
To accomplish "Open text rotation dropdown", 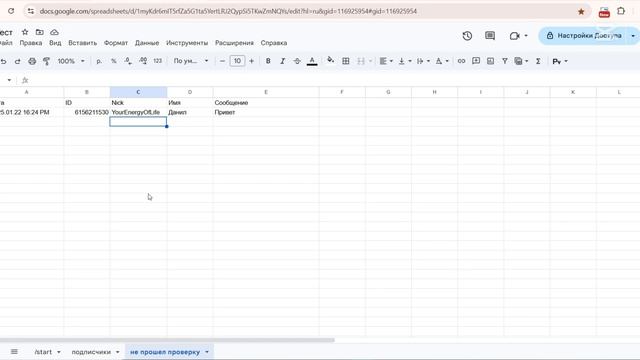I will (x=442, y=61).
